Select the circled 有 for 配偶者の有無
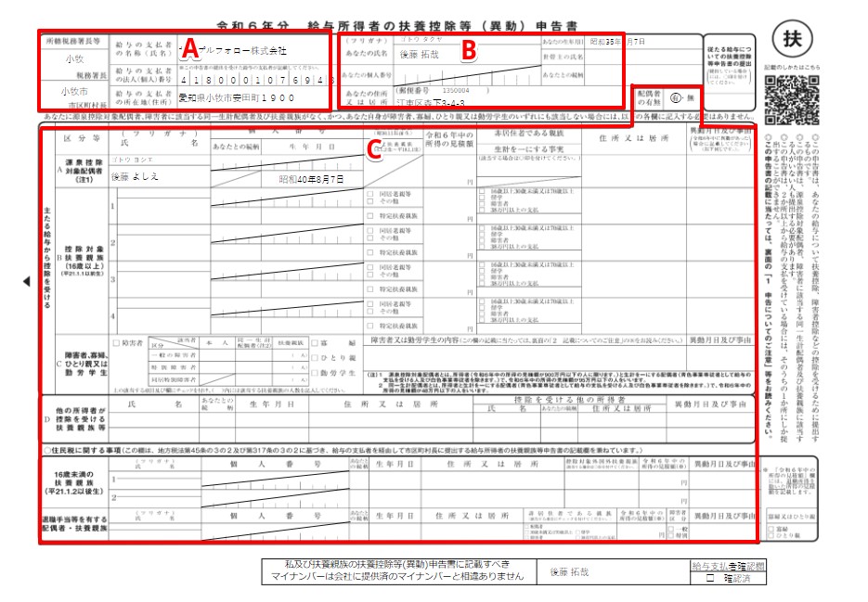Viewport: 868px width, 602px height. pos(675,98)
